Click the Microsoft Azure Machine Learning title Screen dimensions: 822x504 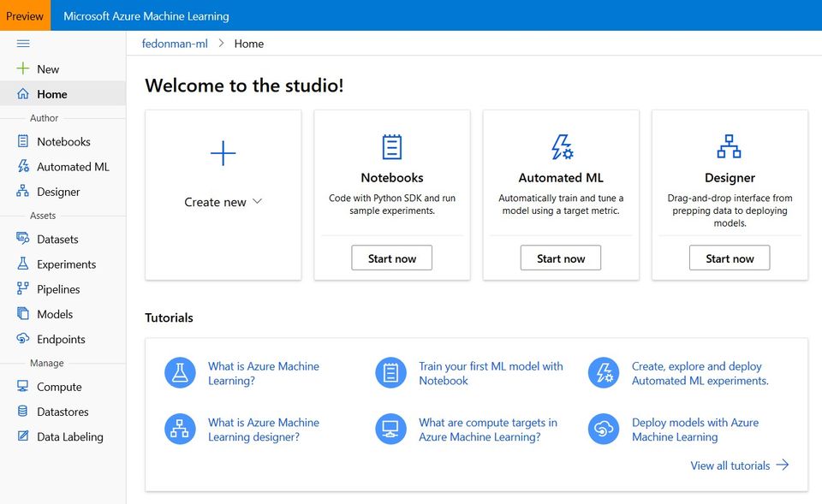pyautogui.click(x=146, y=16)
